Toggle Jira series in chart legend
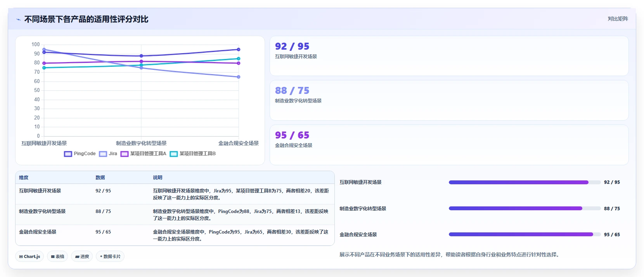 click(108, 154)
